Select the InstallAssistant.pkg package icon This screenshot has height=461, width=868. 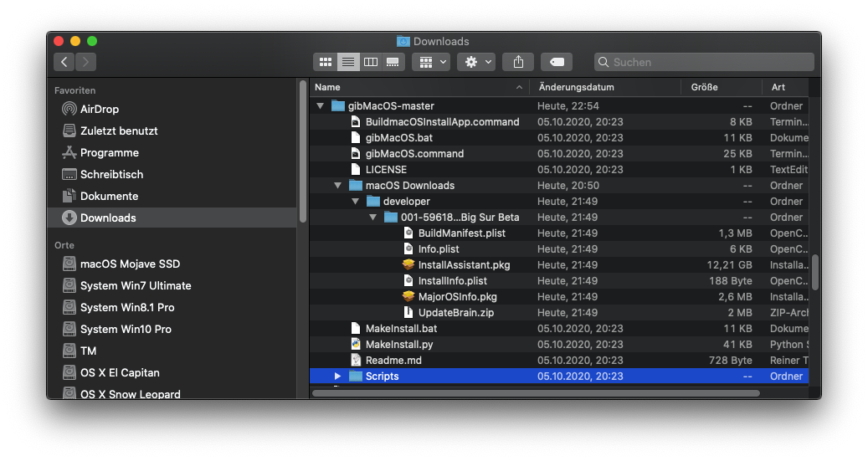click(408, 265)
